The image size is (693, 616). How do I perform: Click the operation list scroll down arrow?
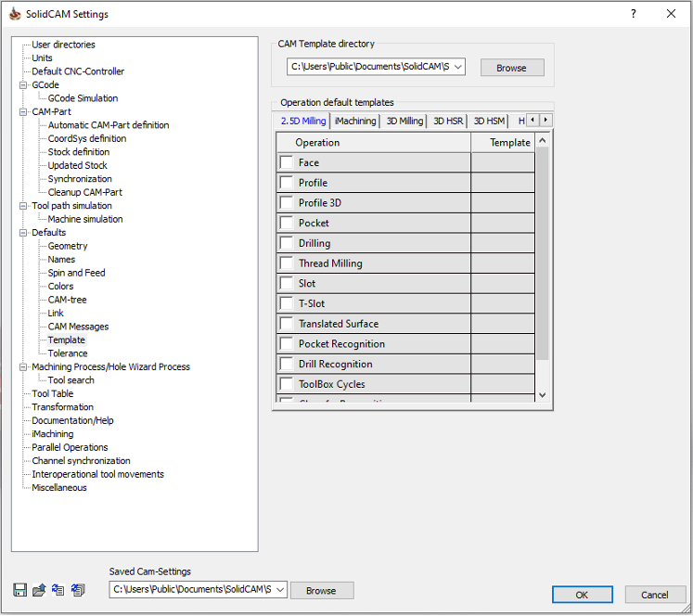(543, 395)
